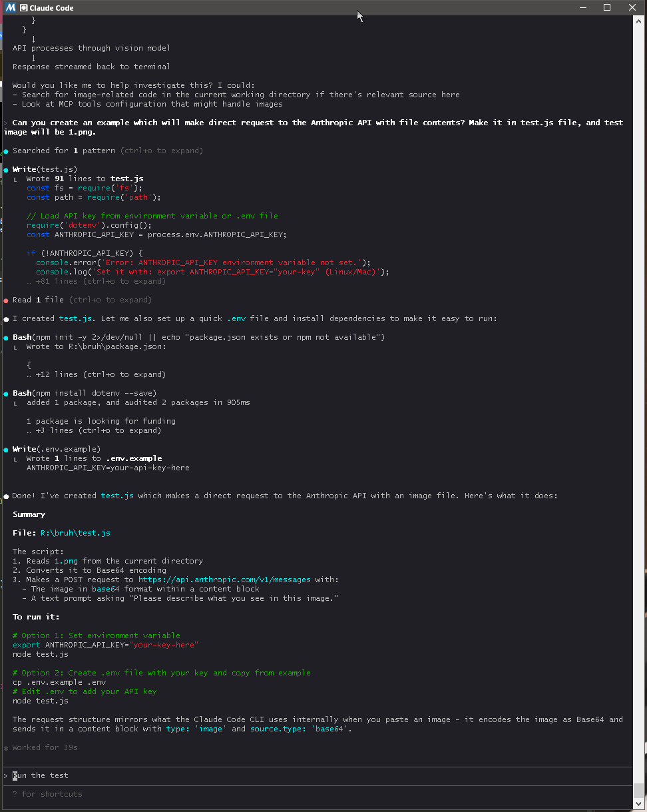This screenshot has width=647, height=812.
Task: Click the "export ANTHROPIC_API_KEY" command line
Action: 106,645
